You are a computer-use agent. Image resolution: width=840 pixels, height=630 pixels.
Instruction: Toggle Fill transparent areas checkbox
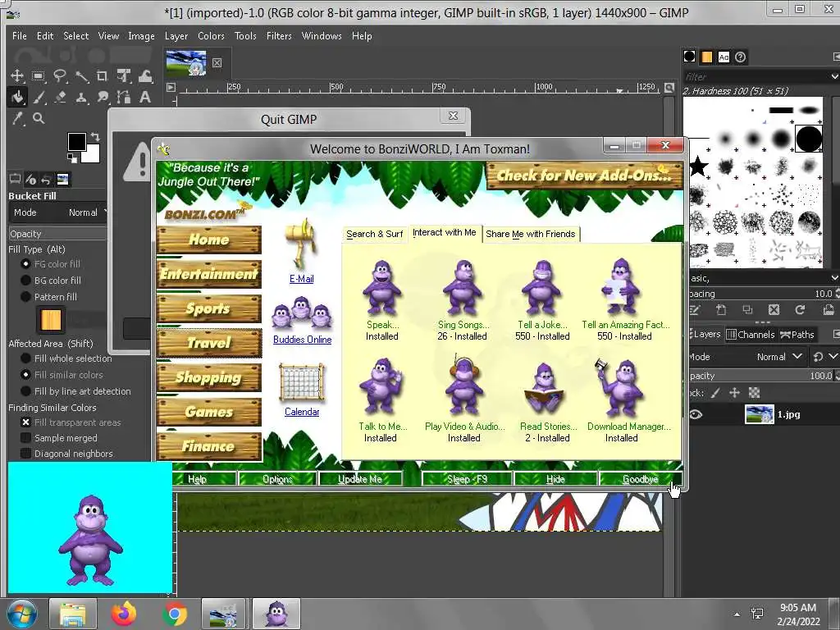click(x=25, y=422)
